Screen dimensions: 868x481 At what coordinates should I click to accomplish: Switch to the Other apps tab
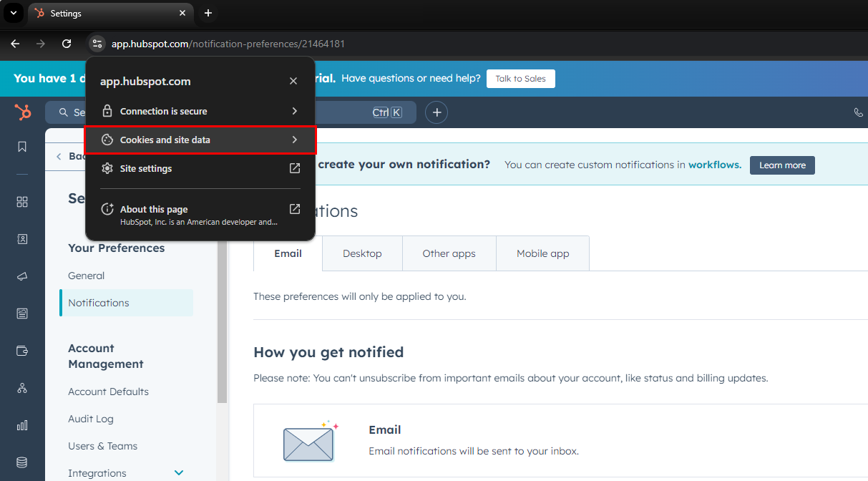click(449, 253)
